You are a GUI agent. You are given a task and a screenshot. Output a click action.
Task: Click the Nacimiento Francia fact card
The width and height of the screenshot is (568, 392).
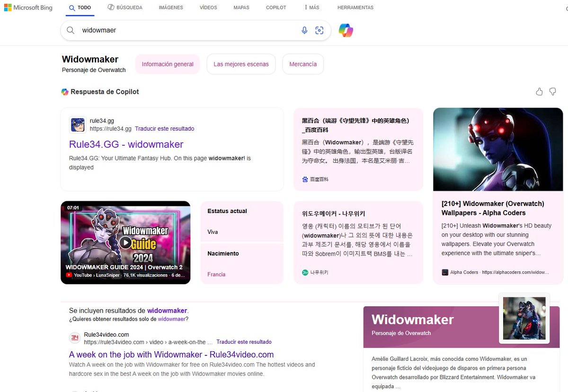[x=242, y=264]
